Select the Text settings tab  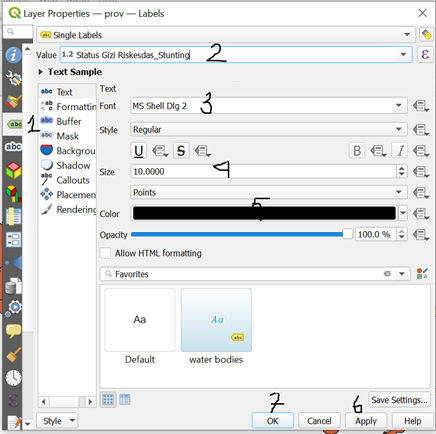67,92
